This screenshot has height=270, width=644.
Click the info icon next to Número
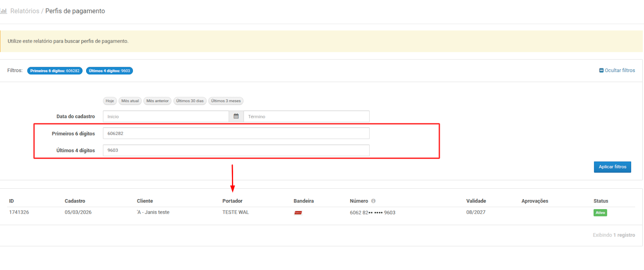pos(373,201)
